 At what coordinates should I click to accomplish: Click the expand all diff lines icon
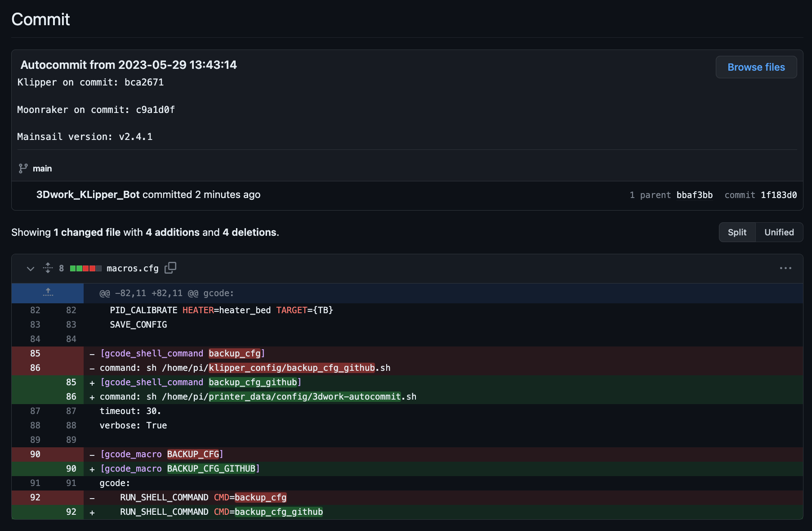(x=48, y=268)
